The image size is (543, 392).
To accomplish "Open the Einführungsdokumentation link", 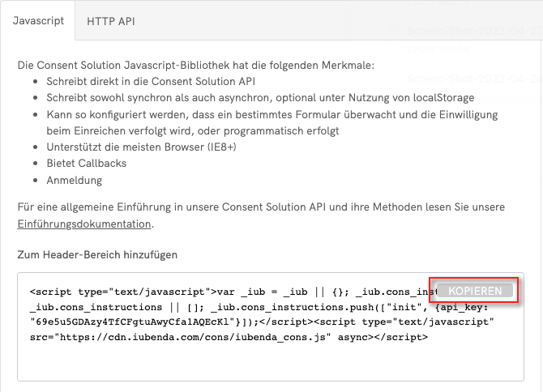I will coord(84,224).
